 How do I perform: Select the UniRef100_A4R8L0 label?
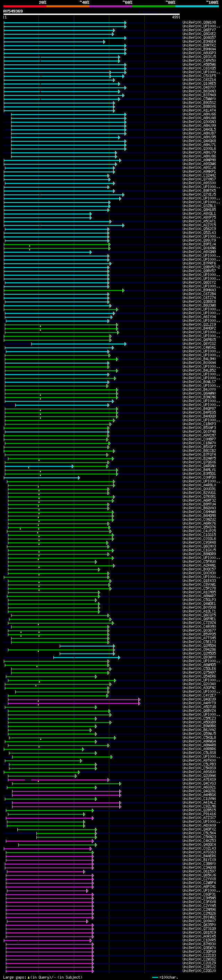coord(199,485)
